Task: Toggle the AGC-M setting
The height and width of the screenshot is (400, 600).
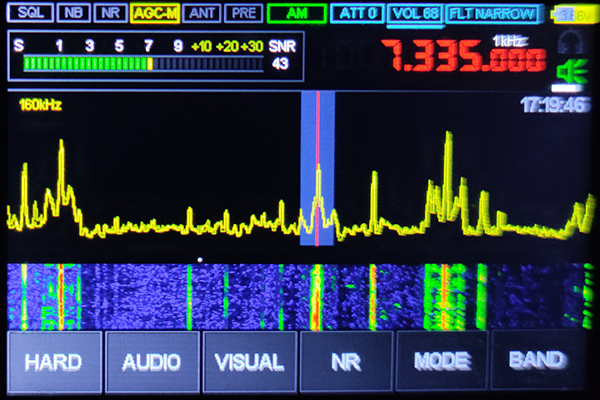Action: tap(155, 13)
